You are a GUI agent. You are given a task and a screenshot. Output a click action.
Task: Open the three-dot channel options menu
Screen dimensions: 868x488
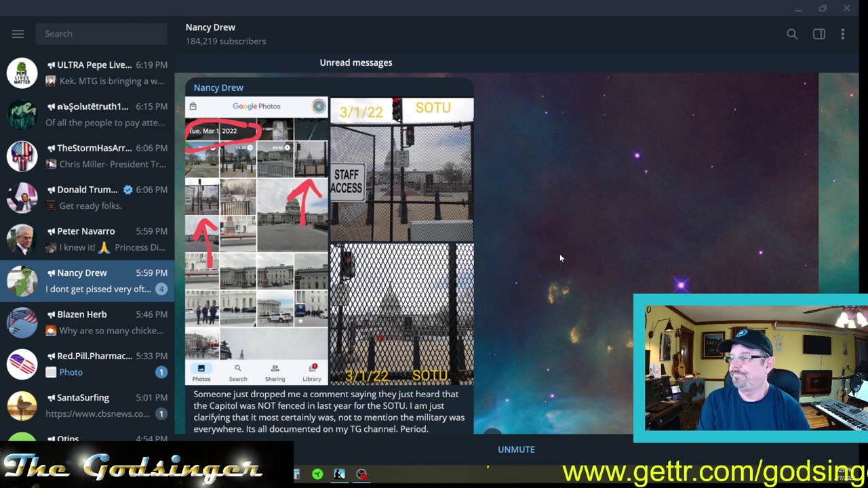coord(843,34)
